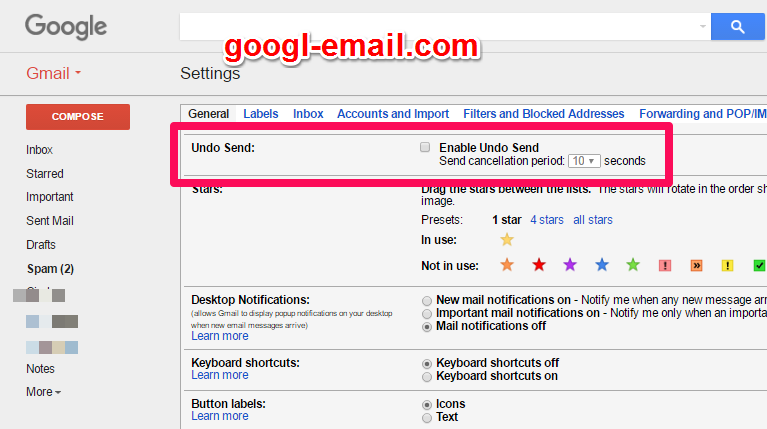Open the Drafts folder

coord(41,245)
